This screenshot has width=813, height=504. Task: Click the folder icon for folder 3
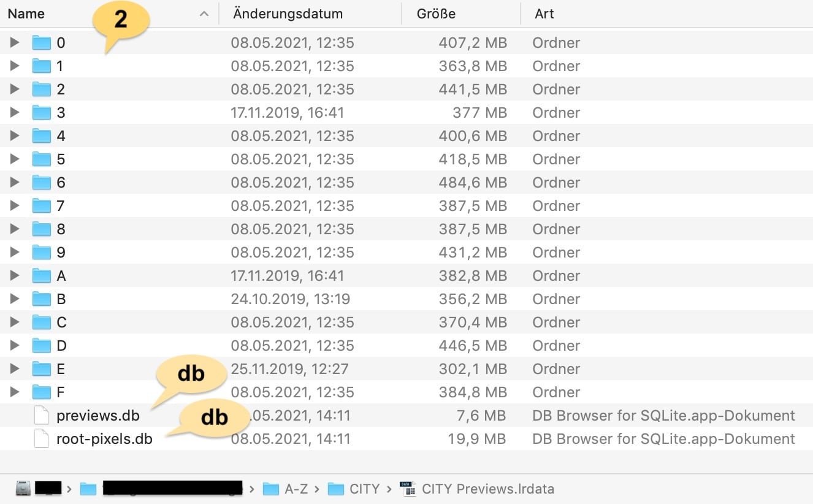[x=41, y=113]
